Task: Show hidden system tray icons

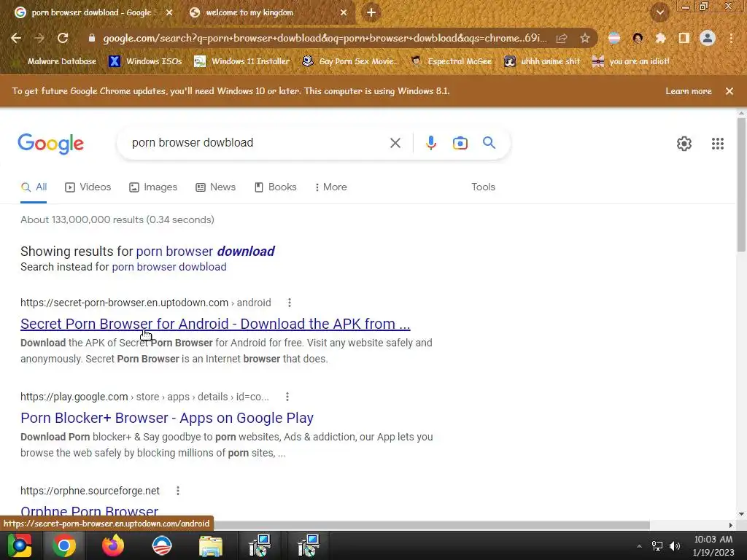Action: click(639, 546)
